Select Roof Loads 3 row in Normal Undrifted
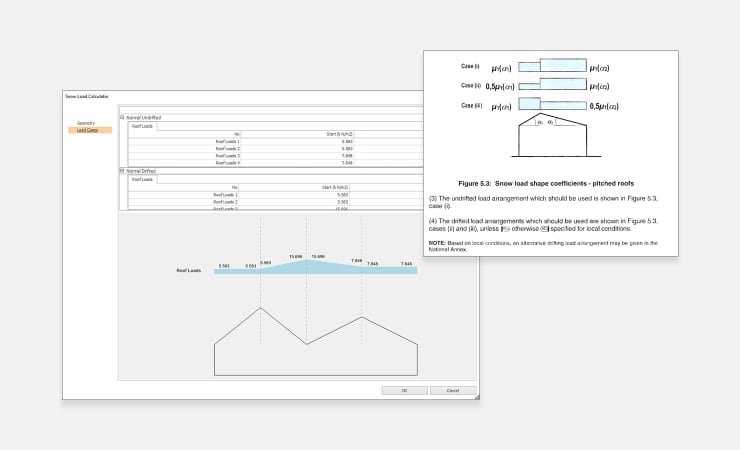Viewport: 740px width, 450px height. click(275, 156)
